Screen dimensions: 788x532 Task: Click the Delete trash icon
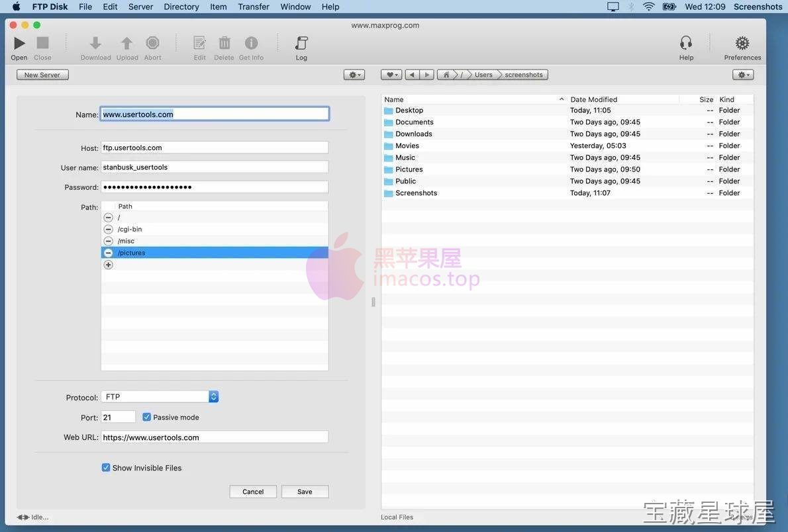[224, 43]
